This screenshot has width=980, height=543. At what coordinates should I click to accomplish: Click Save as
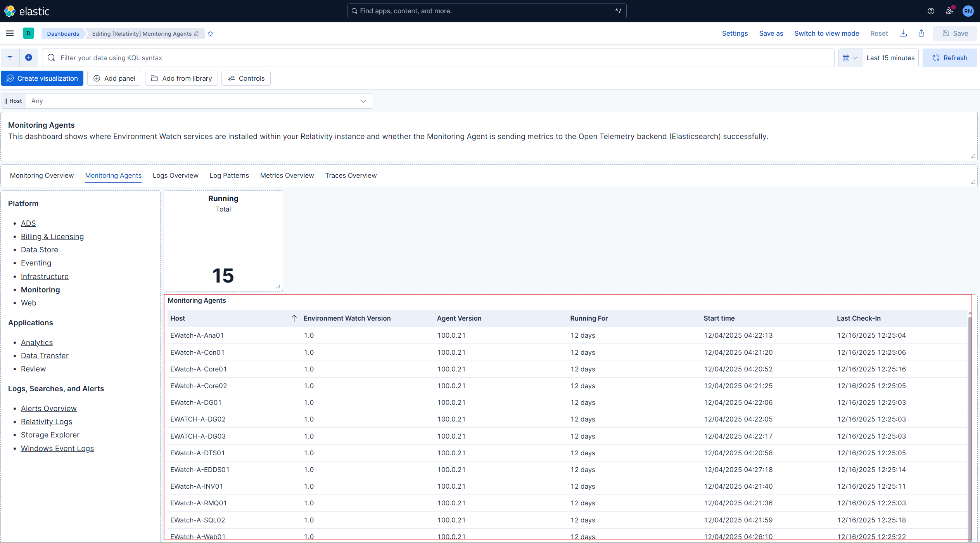pos(771,33)
